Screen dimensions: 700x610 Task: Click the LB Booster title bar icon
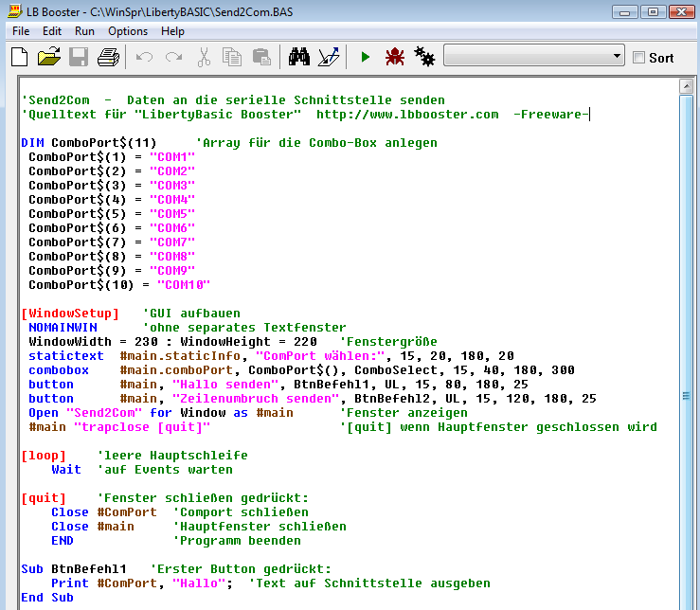tap(15, 11)
